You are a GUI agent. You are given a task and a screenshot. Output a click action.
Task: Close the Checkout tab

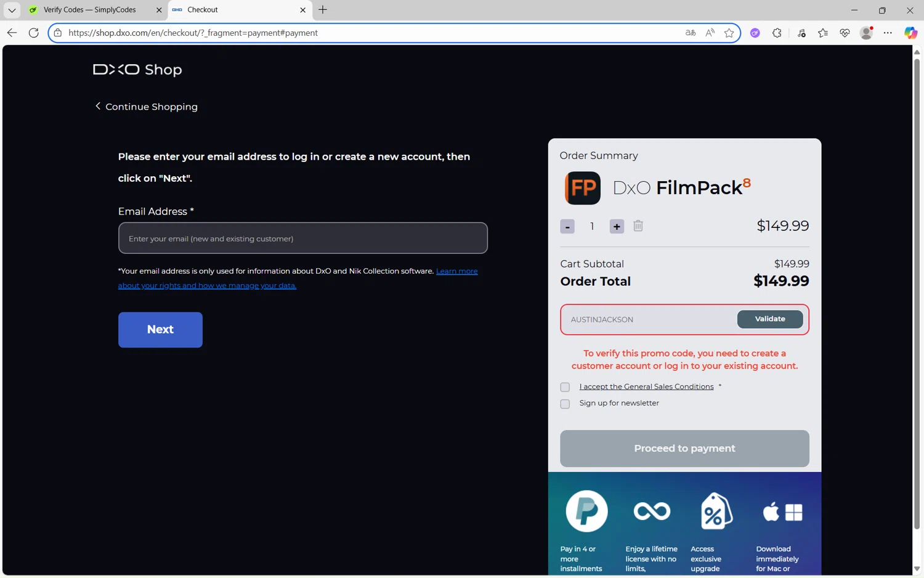[x=302, y=10]
